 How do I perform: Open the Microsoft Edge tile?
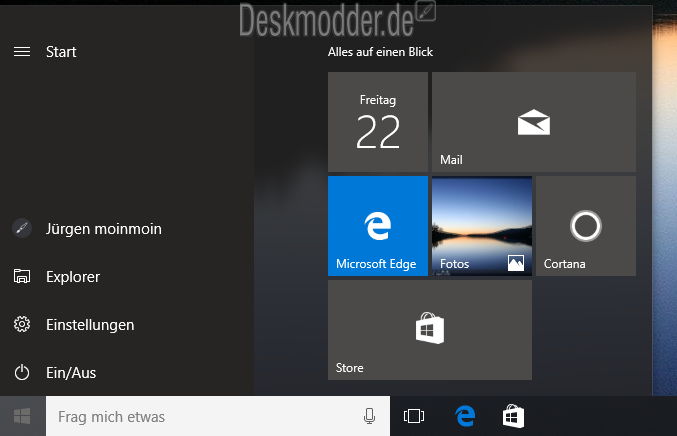coord(378,226)
